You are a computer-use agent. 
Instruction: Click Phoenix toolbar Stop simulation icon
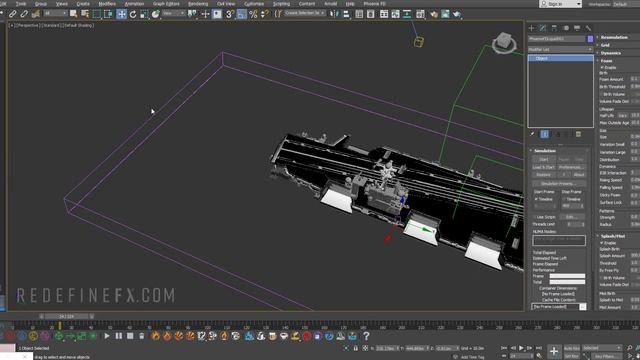(x=130, y=336)
